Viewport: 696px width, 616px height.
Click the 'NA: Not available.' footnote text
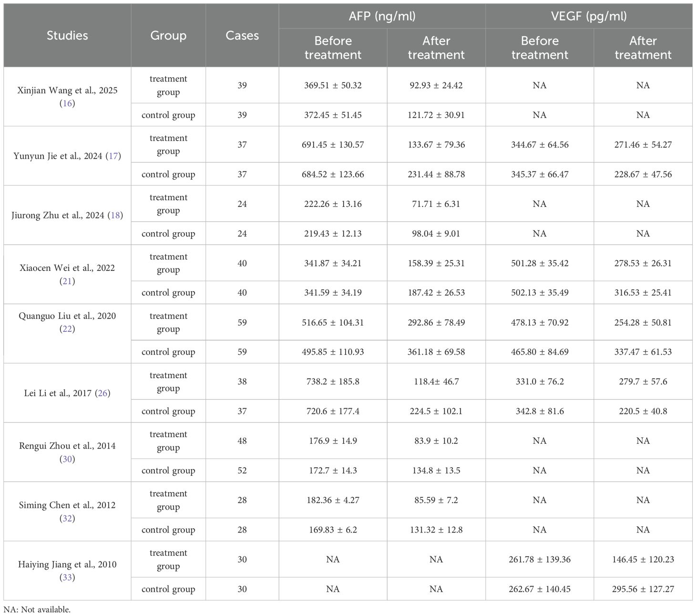tap(37, 609)
